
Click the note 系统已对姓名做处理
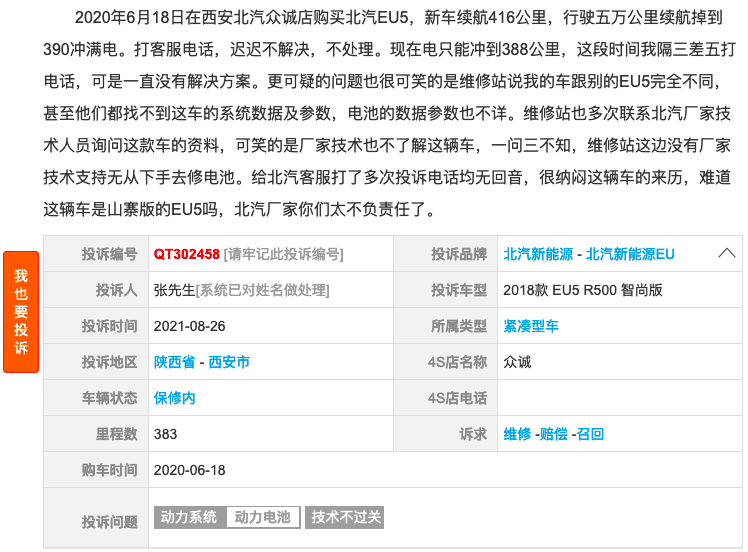tap(262, 290)
